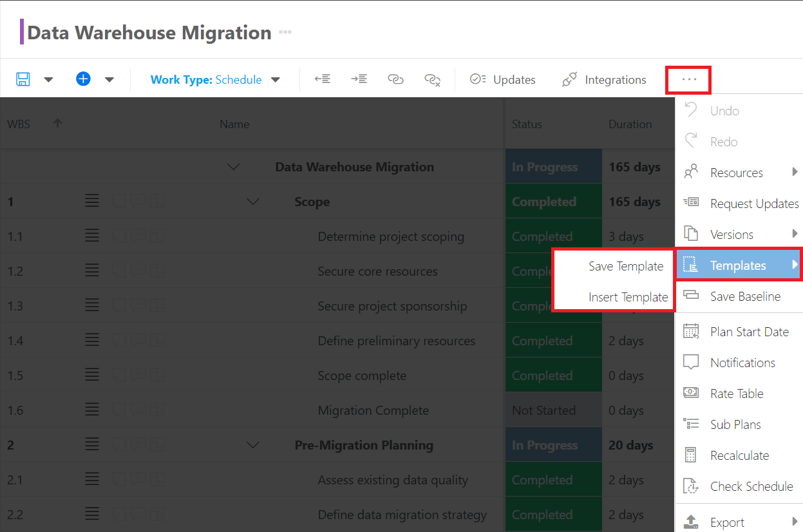803x532 pixels.
Task: Click the outdent task icon
Action: (x=323, y=79)
